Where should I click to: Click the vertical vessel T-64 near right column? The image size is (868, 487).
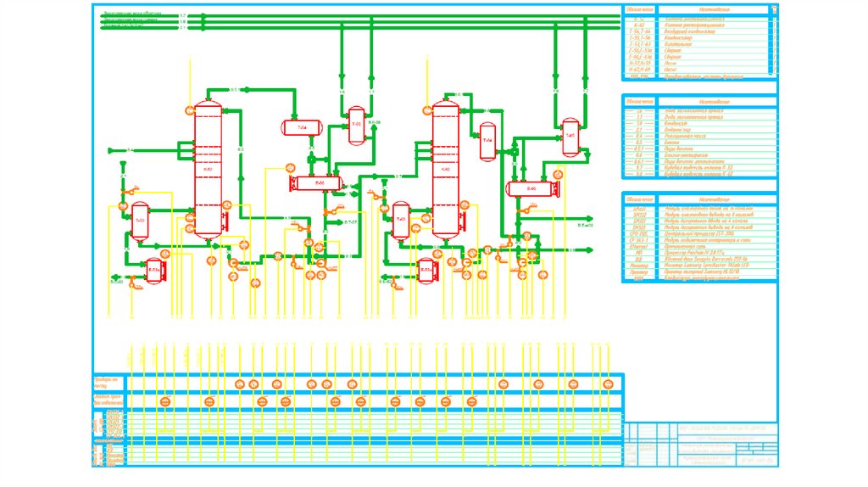[x=487, y=142]
